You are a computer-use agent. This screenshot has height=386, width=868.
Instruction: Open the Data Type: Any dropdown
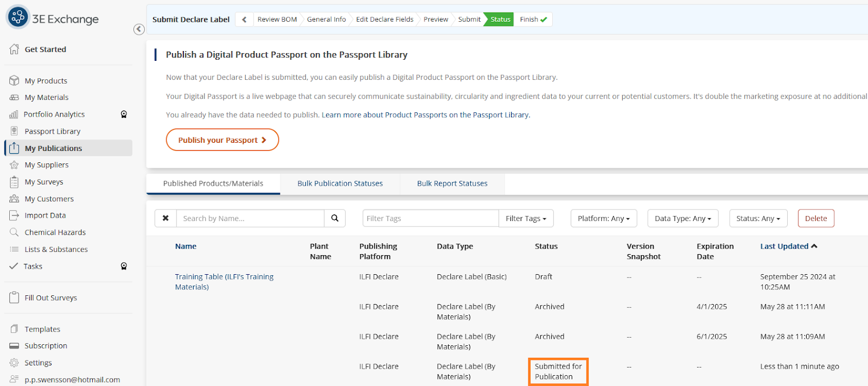[x=683, y=218]
